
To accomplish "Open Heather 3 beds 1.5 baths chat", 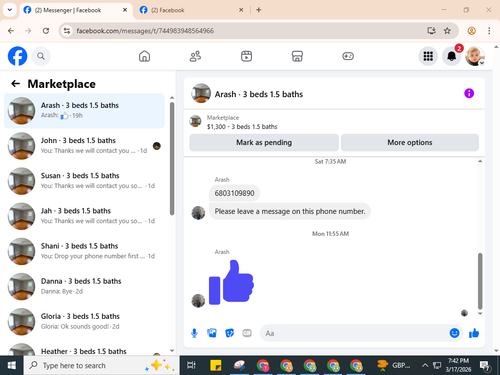I will point(84,348).
